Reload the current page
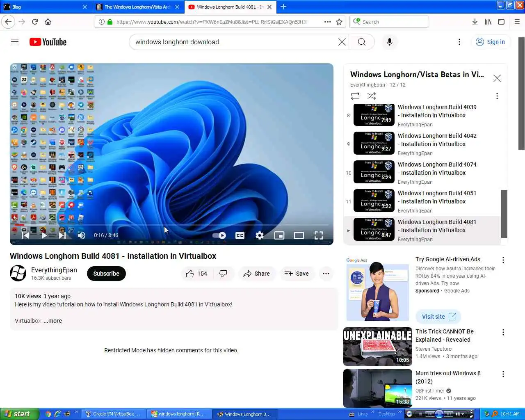525x420 pixels. coord(35,22)
